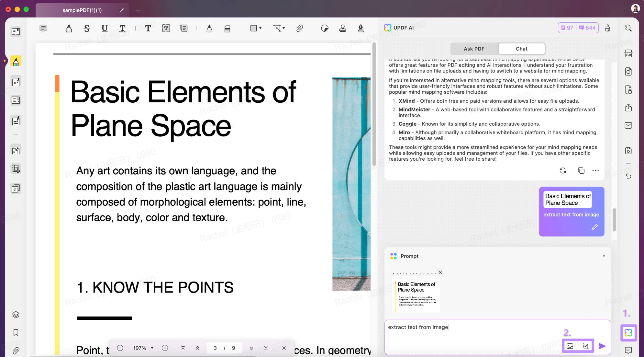This screenshot has width=644, height=357.
Task: Close the page navigation bar
Action: point(284,348)
